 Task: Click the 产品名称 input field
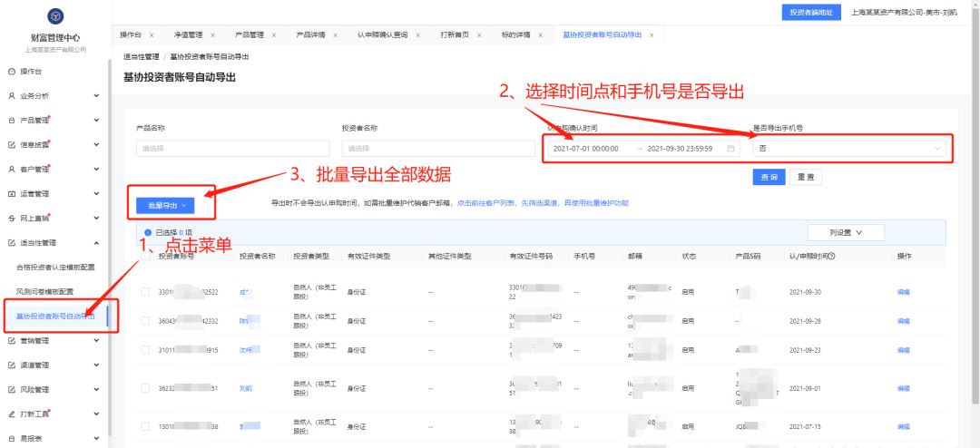point(232,149)
